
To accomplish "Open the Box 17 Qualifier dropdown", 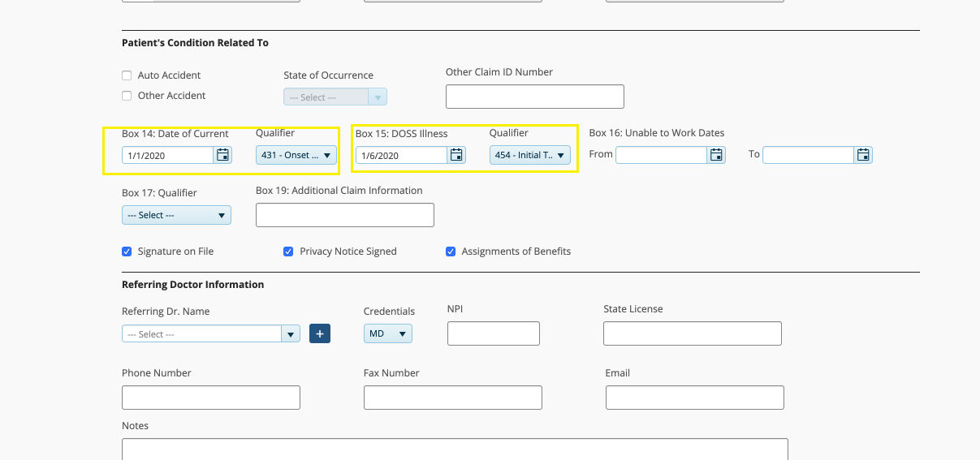I will (x=176, y=215).
